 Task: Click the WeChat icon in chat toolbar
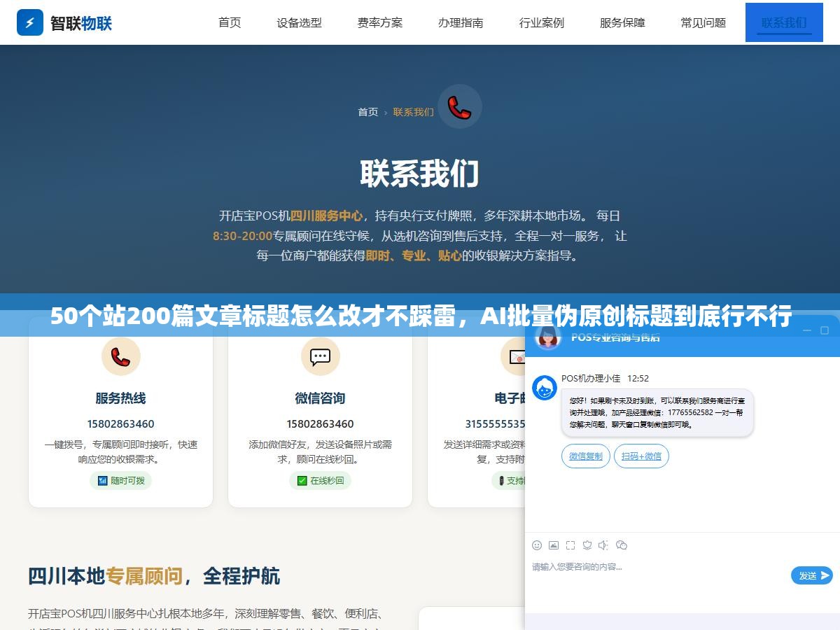(622, 545)
